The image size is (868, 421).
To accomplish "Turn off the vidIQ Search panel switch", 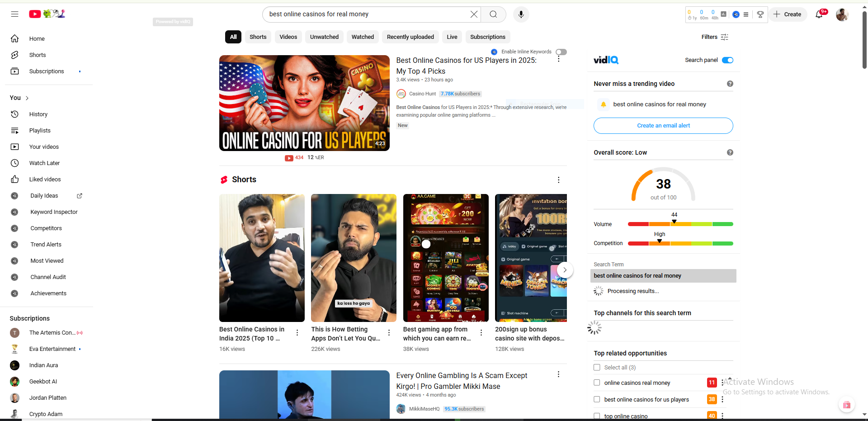I will (x=727, y=60).
